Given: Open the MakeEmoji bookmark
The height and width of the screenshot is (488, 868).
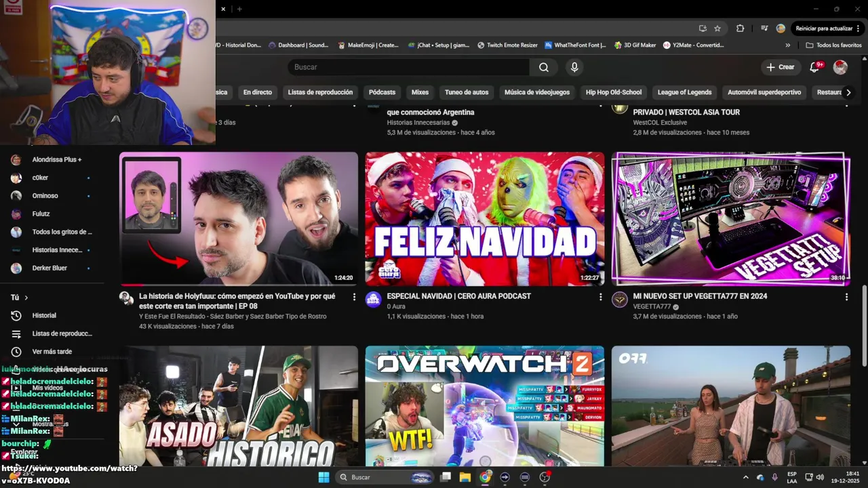Looking at the screenshot, I should pyautogui.click(x=368, y=45).
